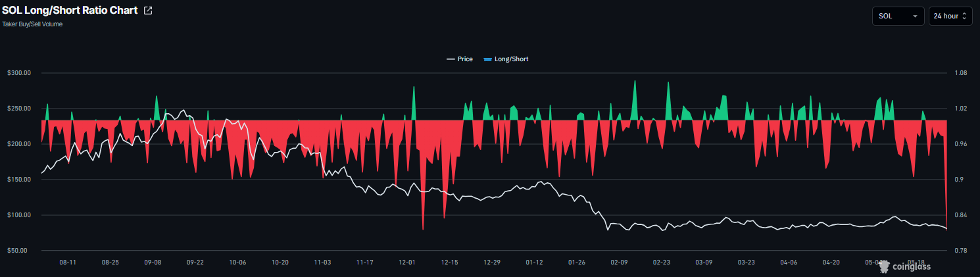Click the $100.00 price axis label

pyautogui.click(x=19, y=215)
